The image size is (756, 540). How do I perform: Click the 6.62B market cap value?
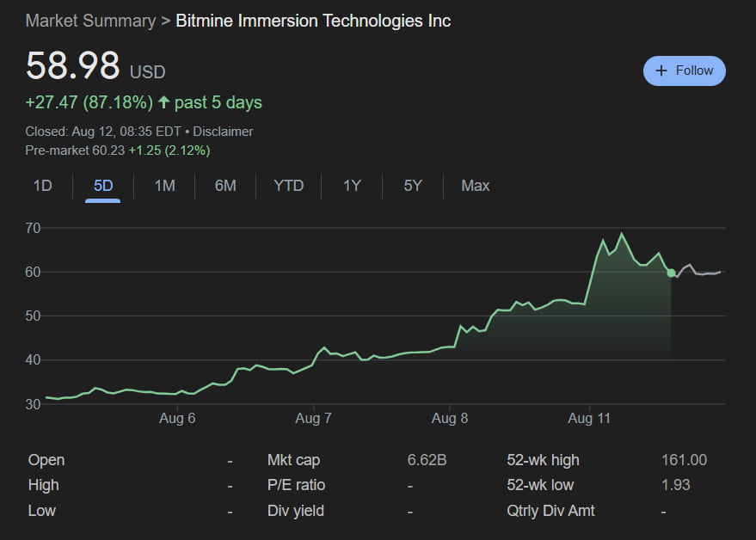[427, 460]
